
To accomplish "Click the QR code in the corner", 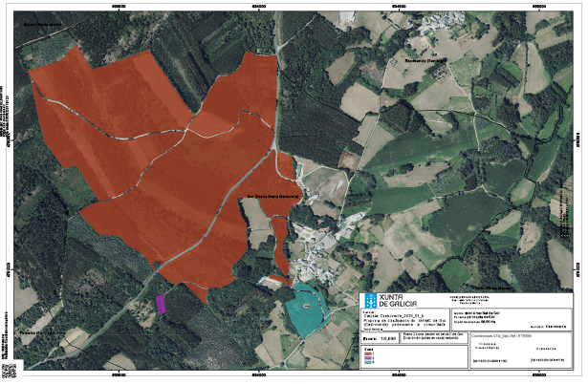I will click(9, 372).
